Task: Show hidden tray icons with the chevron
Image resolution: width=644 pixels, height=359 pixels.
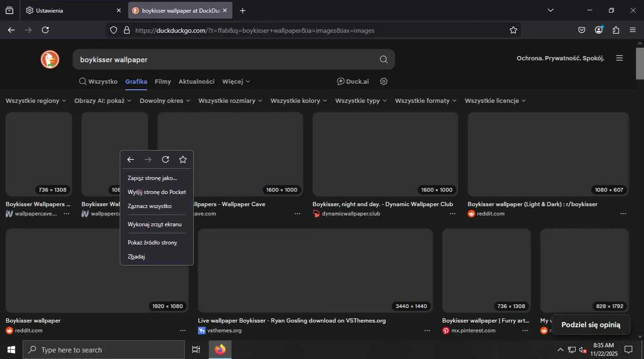Action: pos(560,350)
